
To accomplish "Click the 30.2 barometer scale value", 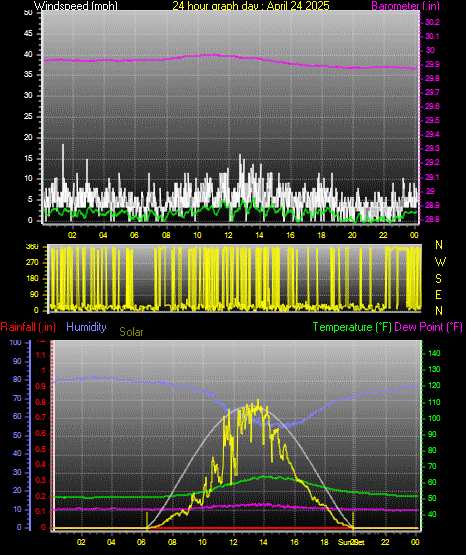I will click(432, 22).
